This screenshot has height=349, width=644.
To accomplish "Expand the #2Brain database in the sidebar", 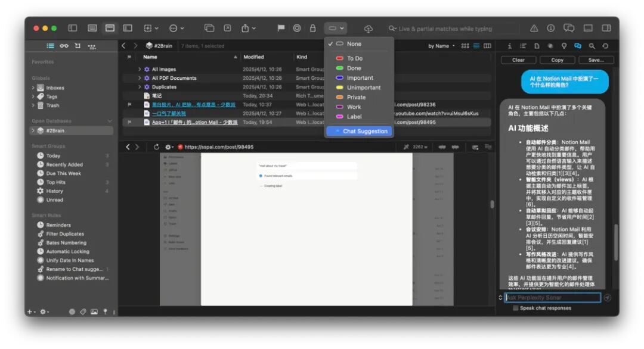I will coord(33,130).
